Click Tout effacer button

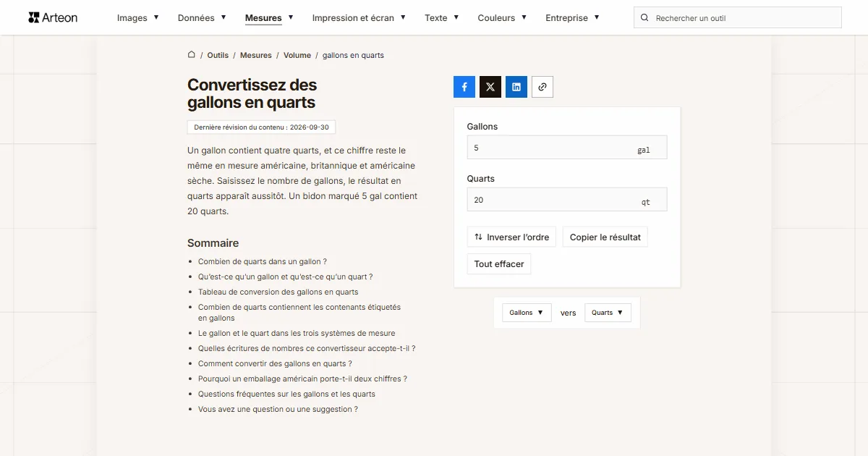[x=499, y=264]
